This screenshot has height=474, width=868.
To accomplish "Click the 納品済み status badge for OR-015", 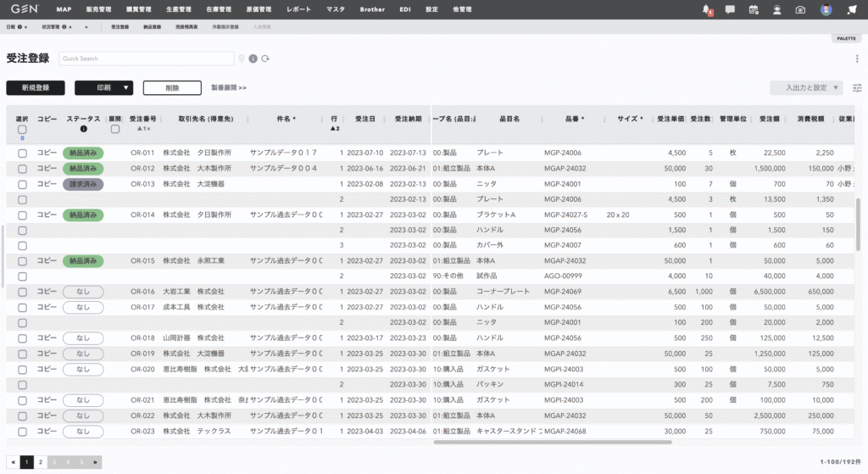I will pos(83,261).
